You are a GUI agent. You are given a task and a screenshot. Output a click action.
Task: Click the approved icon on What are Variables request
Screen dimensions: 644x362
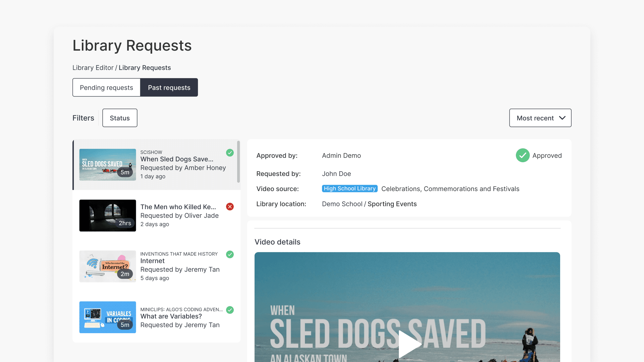pos(230,310)
